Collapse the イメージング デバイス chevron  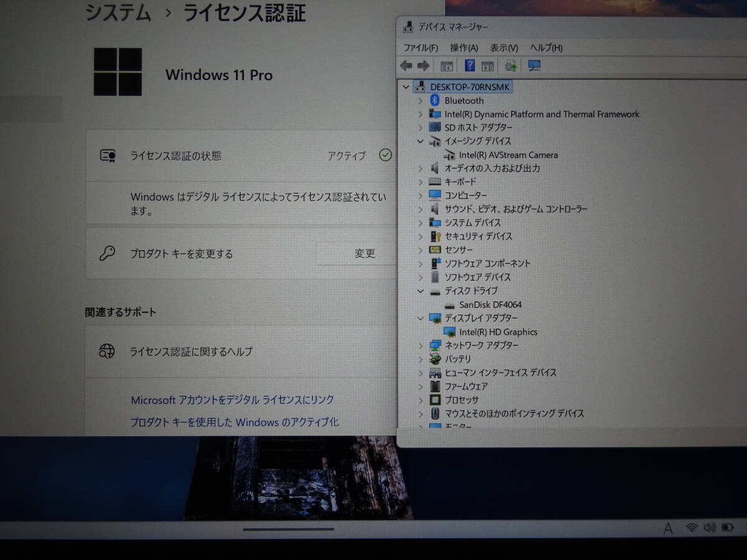tap(420, 141)
